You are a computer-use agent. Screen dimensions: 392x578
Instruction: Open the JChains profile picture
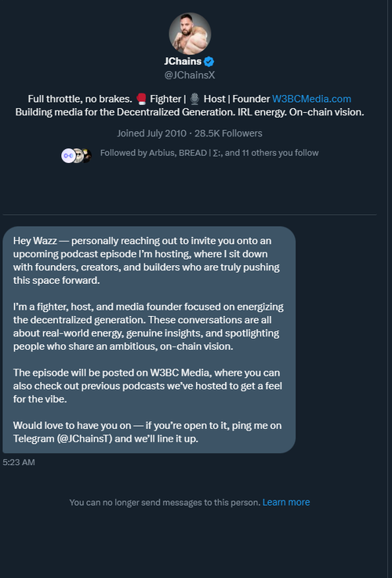coord(190,34)
